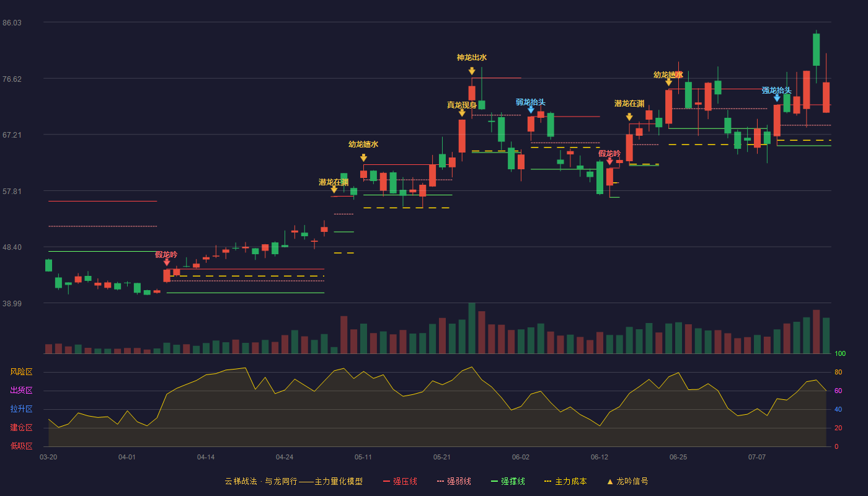Screen dimensions: 868x496
Task: Select the 低吸区 zone label
Action: point(21,446)
